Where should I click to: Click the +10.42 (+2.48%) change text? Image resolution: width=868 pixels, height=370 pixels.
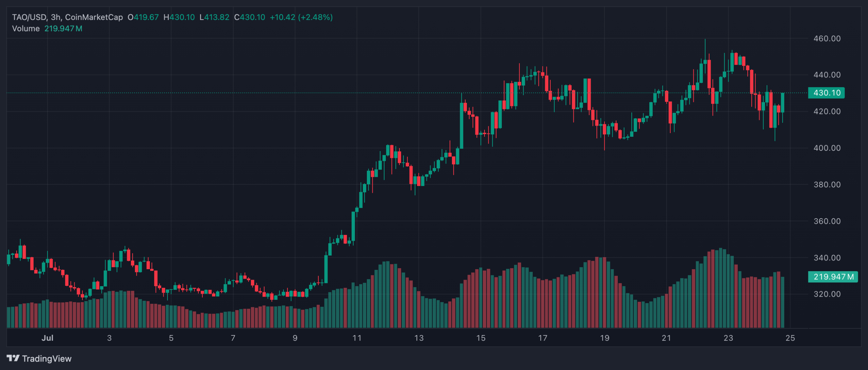coord(301,17)
